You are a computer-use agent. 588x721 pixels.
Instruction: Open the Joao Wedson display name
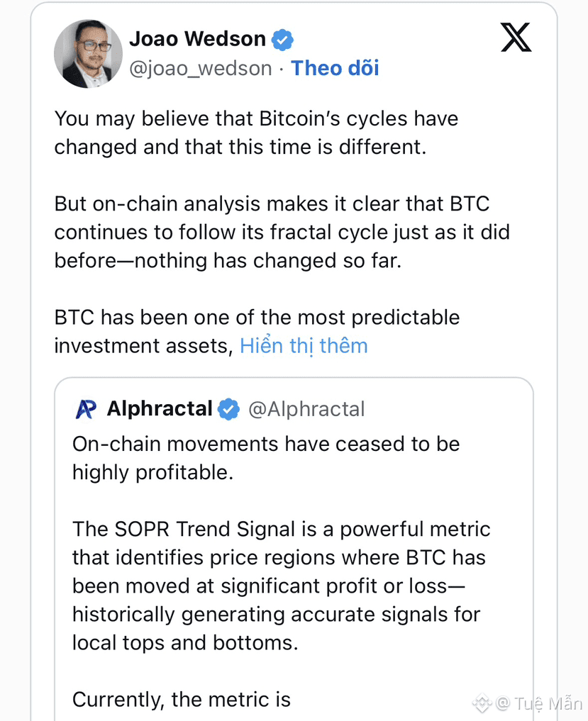point(197,39)
